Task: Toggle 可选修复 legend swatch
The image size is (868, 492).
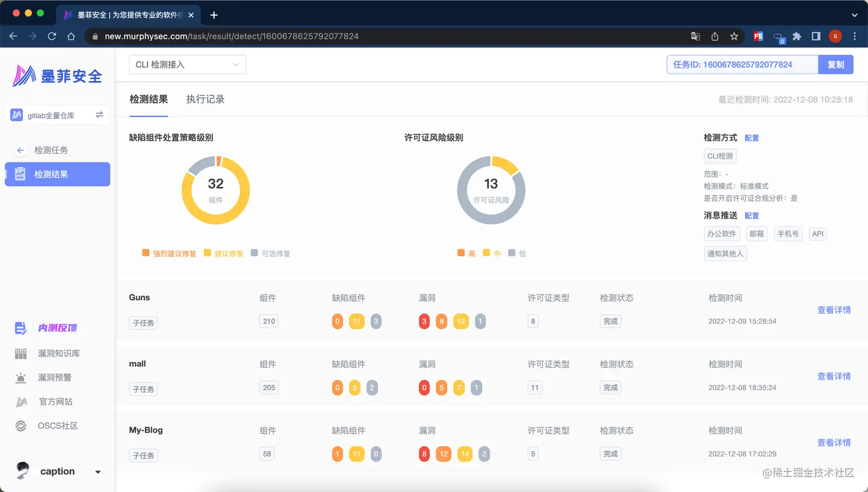Action: coord(254,253)
